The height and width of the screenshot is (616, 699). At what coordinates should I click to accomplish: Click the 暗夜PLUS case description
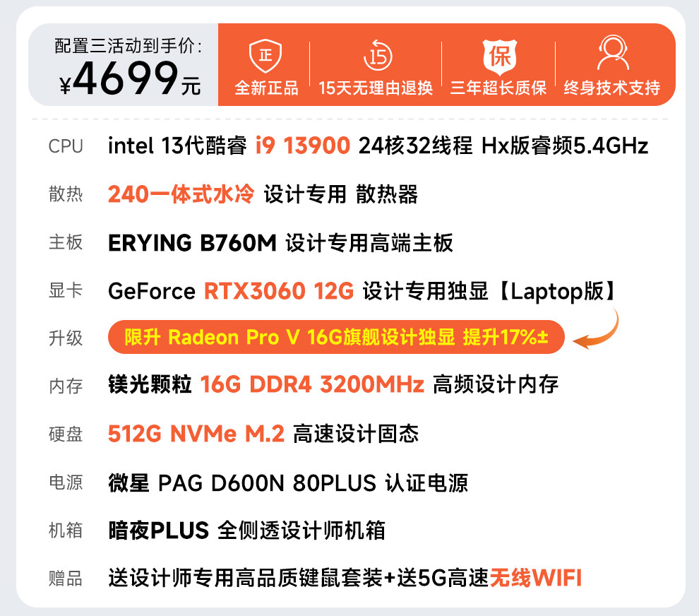point(247,531)
